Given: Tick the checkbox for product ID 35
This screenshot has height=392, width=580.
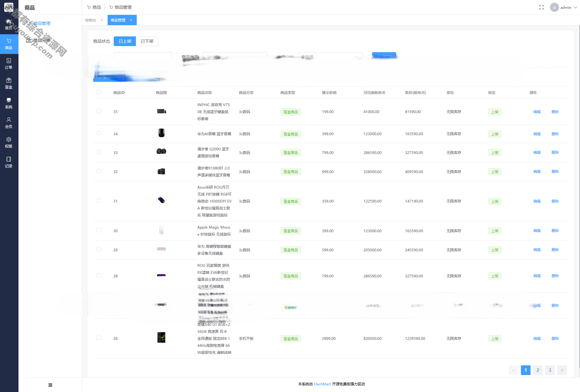Looking at the screenshot, I should coord(99,111).
